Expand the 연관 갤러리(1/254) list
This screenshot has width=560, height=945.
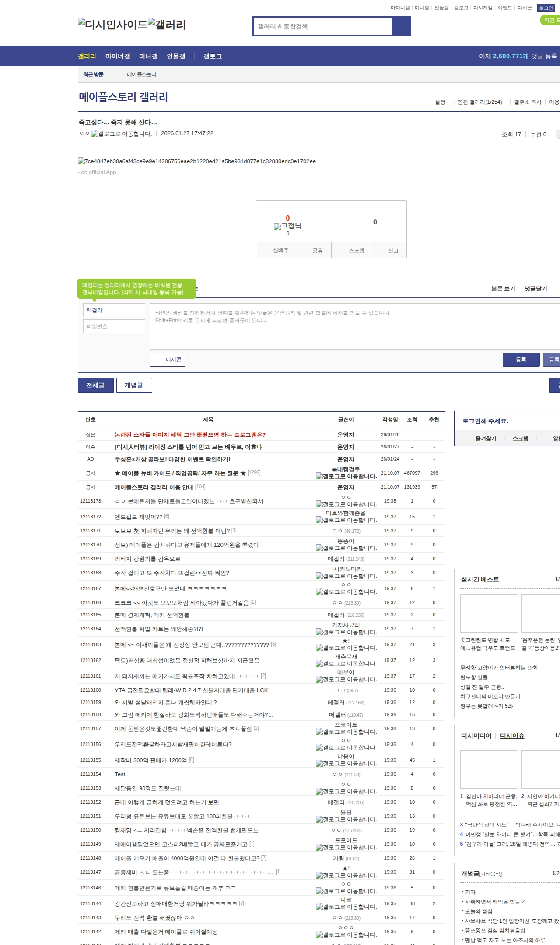(x=479, y=102)
